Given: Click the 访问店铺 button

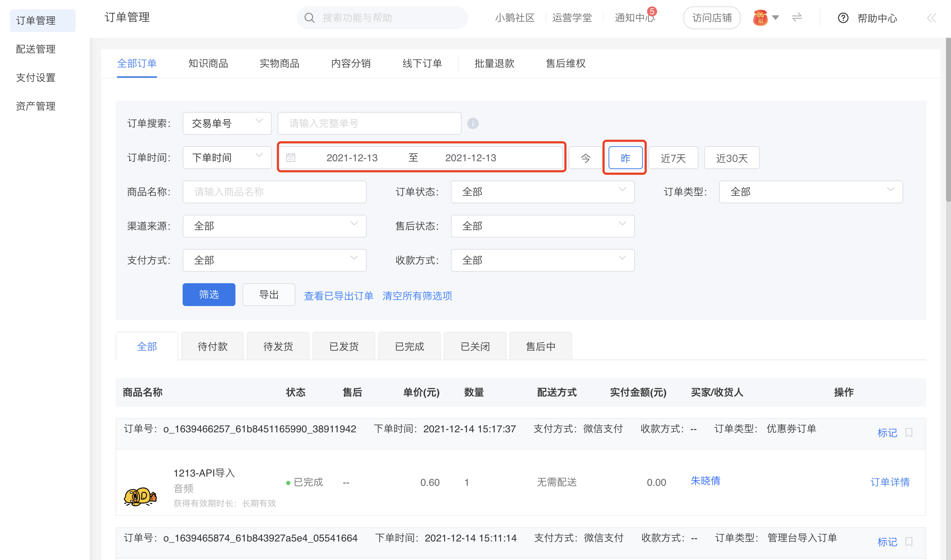Looking at the screenshot, I should click(x=712, y=18).
